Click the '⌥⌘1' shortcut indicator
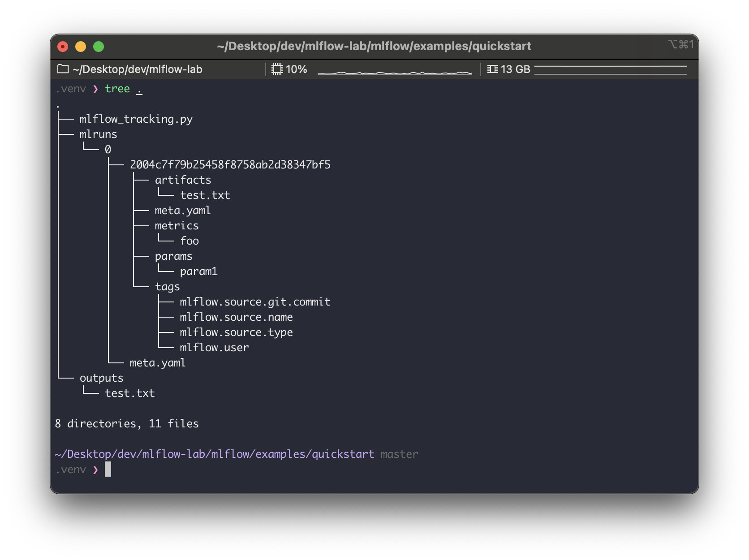Image resolution: width=749 pixels, height=560 pixels. pos(681,44)
